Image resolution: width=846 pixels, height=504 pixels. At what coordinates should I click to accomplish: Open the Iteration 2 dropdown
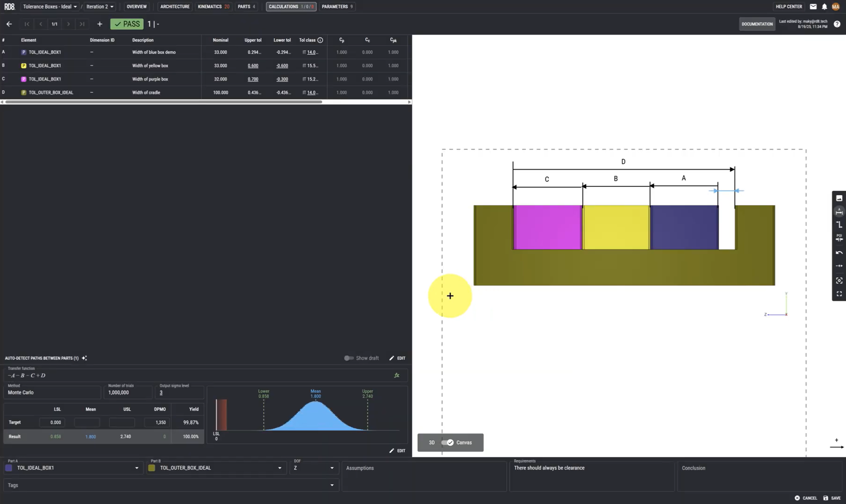click(100, 7)
